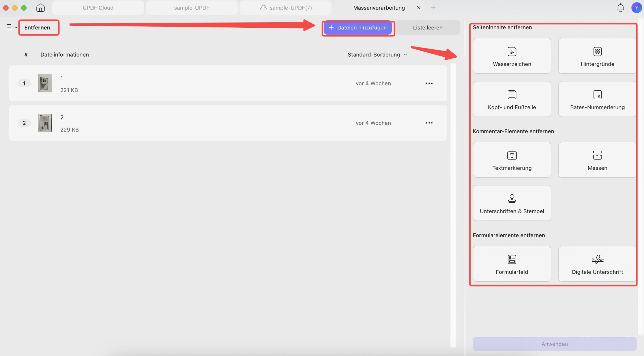644x356 pixels.
Task: Choose Hintergründe removal option
Action: coord(597,56)
